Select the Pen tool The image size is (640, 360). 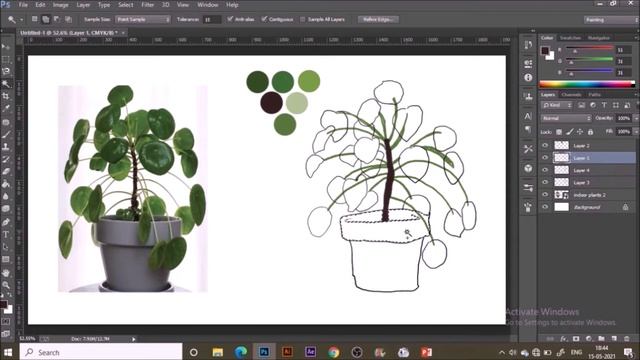click(x=6, y=222)
